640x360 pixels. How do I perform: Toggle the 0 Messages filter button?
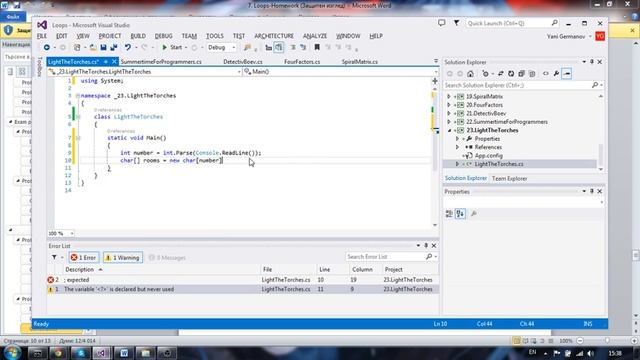[x=167, y=258]
